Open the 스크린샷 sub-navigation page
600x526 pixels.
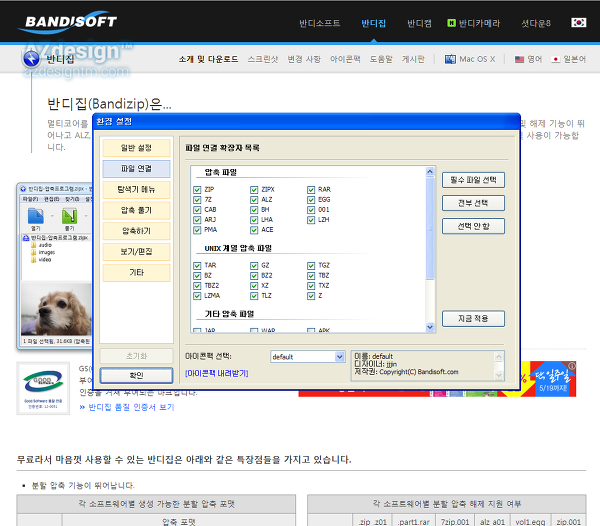pyautogui.click(x=262, y=59)
